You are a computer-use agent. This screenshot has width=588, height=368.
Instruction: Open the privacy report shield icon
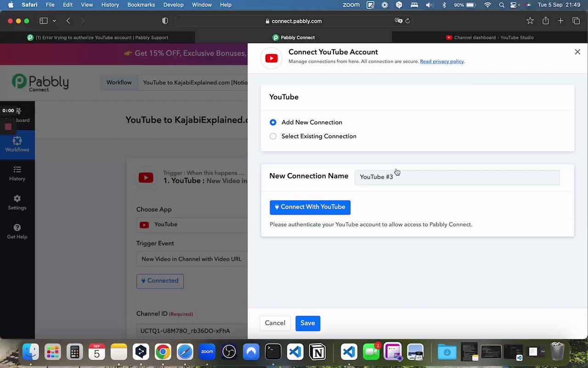[165, 21]
